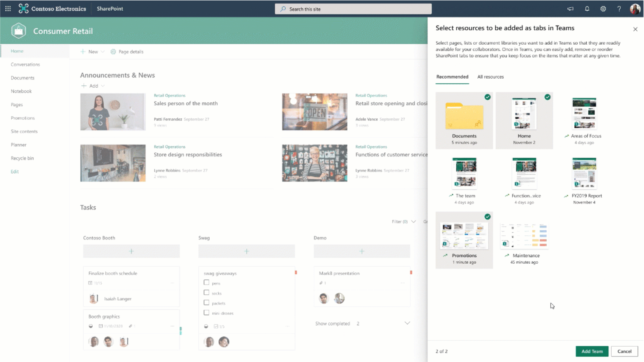Open the megaphone feedback icon
644x362 pixels.
click(570, 9)
